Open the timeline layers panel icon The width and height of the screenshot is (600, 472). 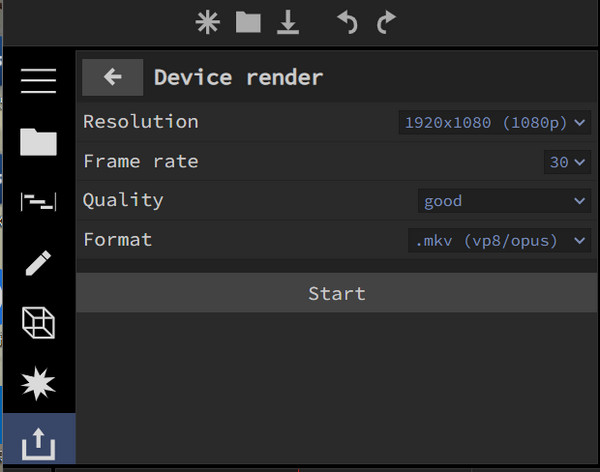(x=38, y=202)
